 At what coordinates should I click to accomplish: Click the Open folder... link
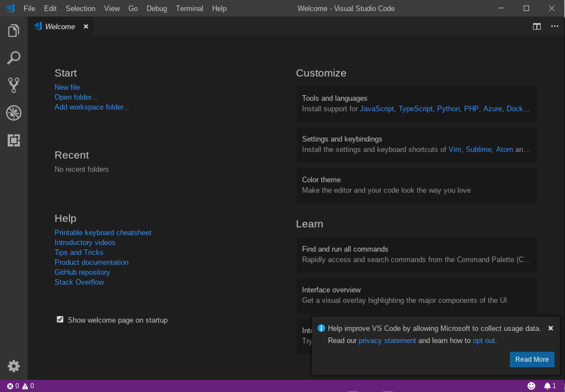pos(76,97)
